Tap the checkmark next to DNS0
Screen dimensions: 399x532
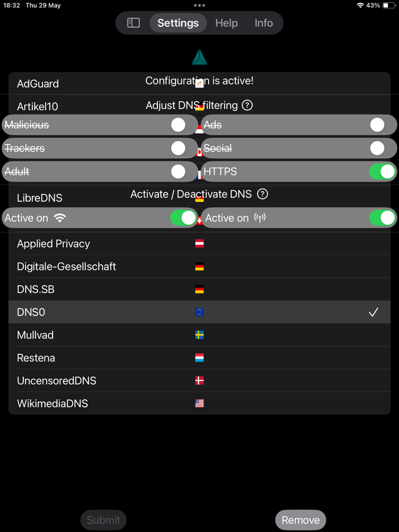click(374, 312)
